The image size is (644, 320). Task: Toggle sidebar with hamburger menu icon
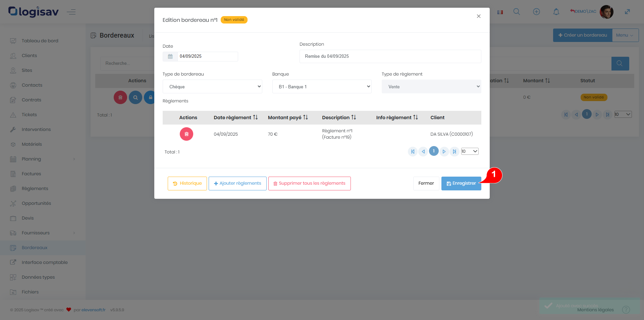point(71,12)
